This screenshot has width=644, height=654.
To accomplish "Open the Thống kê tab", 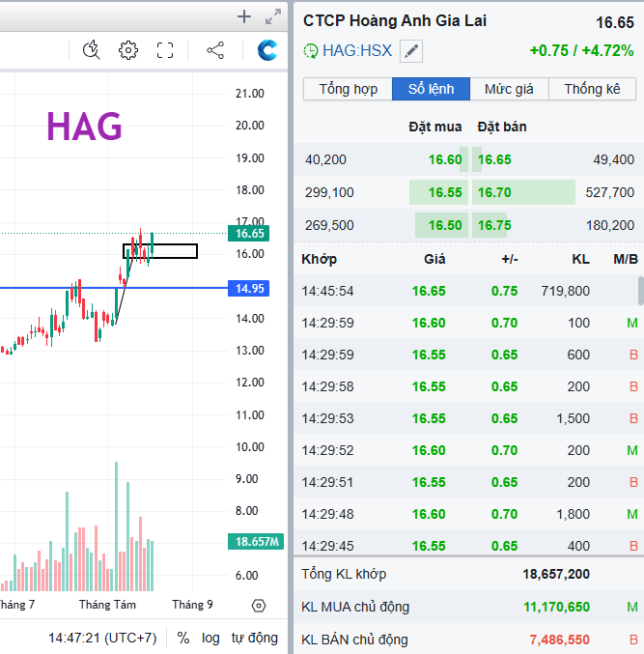I will click(x=592, y=89).
